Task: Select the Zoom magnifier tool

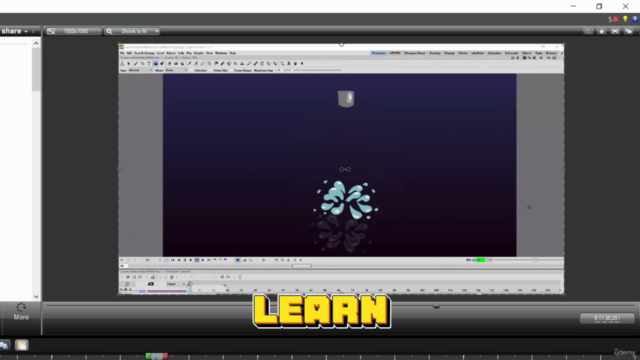Action: 282,63
